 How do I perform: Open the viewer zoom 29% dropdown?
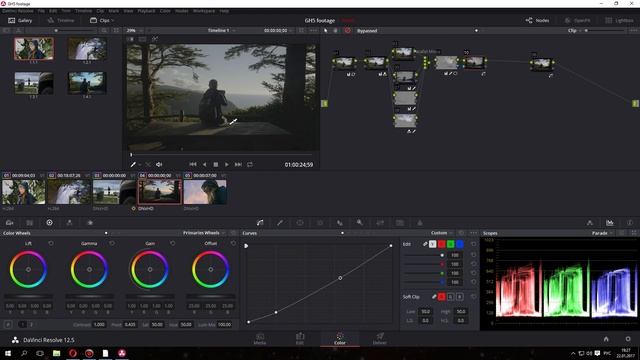tap(134, 31)
